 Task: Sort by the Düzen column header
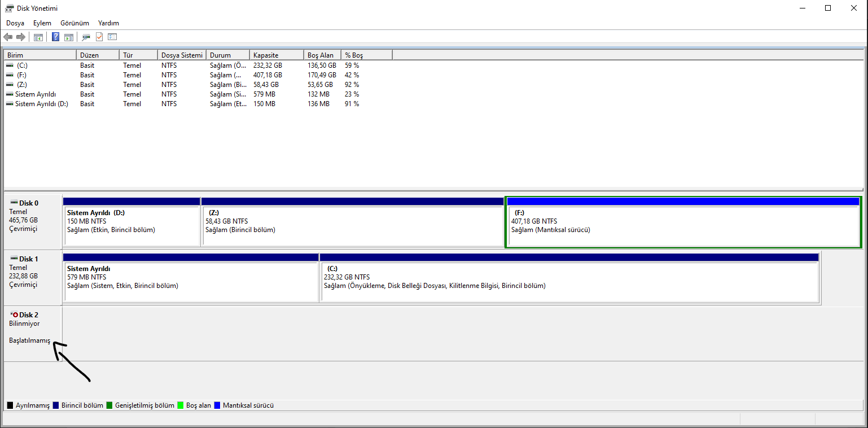click(98, 55)
